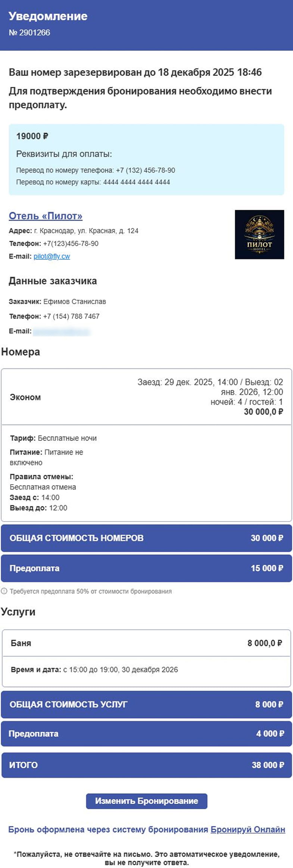Click the info icon near prepayment note
Screen dimensions: 293x868
coord(5,588)
